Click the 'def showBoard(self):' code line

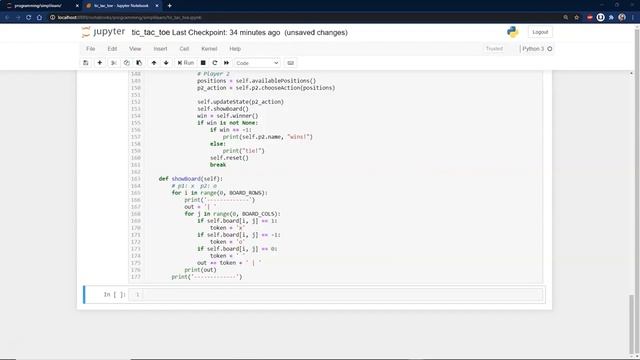click(x=191, y=179)
